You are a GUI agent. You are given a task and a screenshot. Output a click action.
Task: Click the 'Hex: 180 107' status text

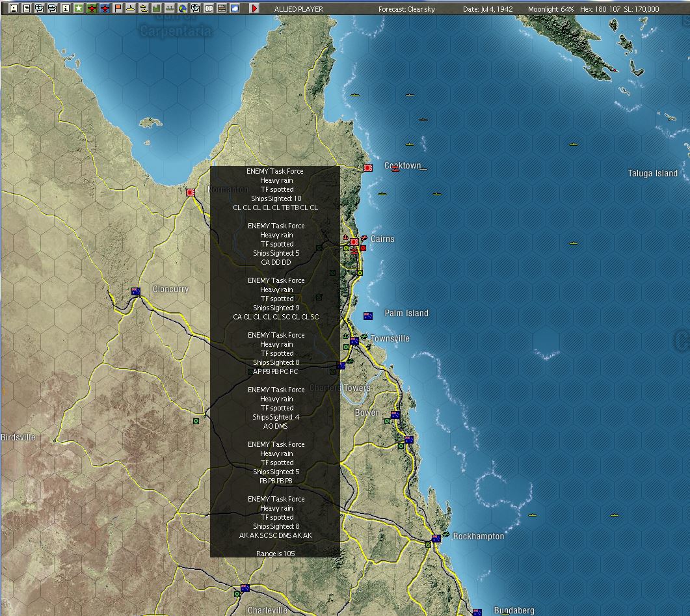600,9
